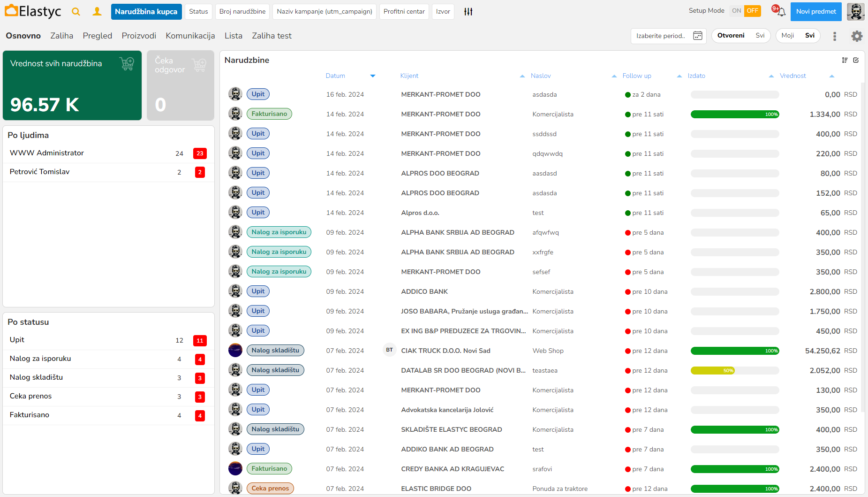Image resolution: width=868 pixels, height=497 pixels.
Task: Click the Novi predmet button
Action: (816, 12)
